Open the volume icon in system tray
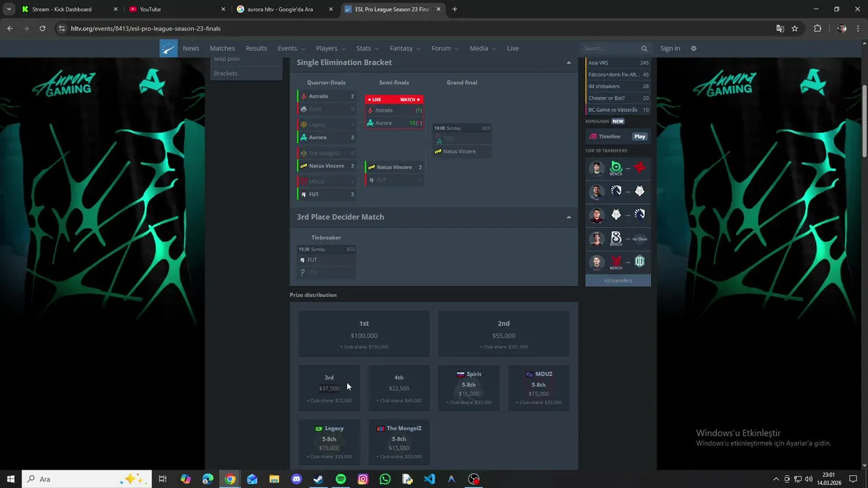This screenshot has height=488, width=868. click(x=808, y=479)
